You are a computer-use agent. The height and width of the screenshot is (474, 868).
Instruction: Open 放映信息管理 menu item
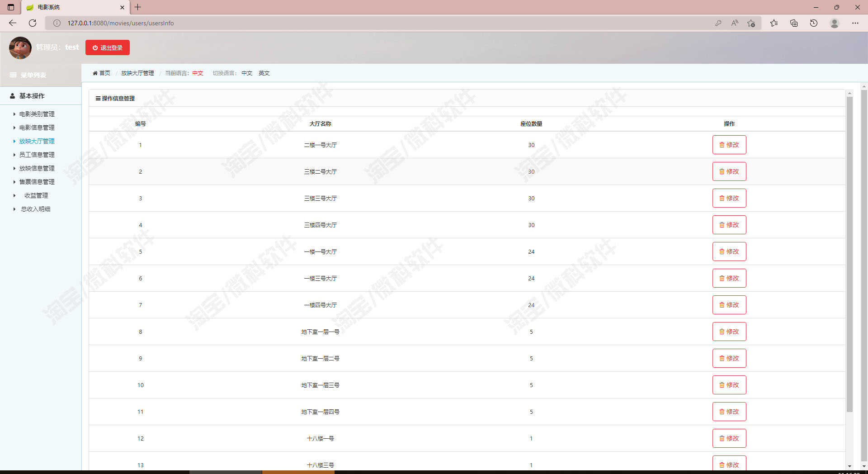tap(37, 168)
